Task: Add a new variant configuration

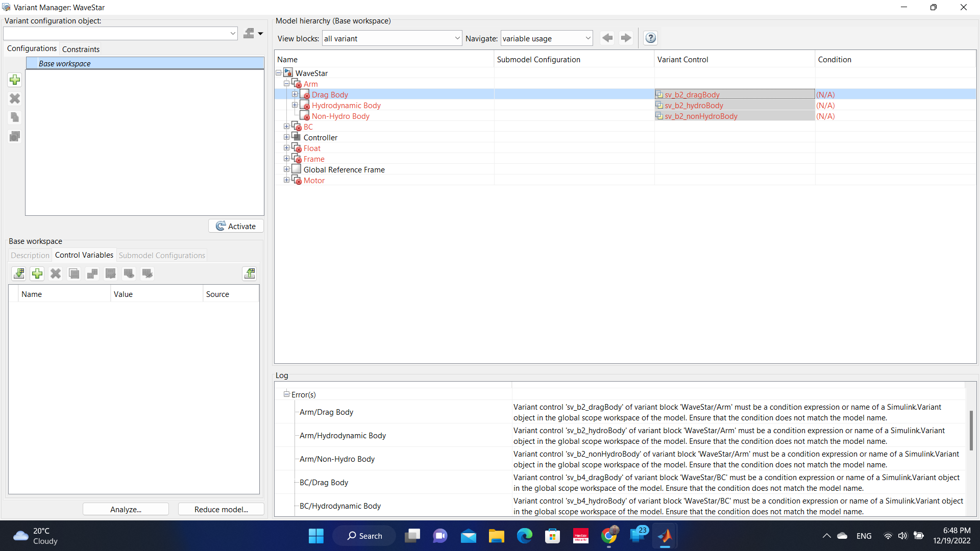Action: pyautogui.click(x=14, y=80)
